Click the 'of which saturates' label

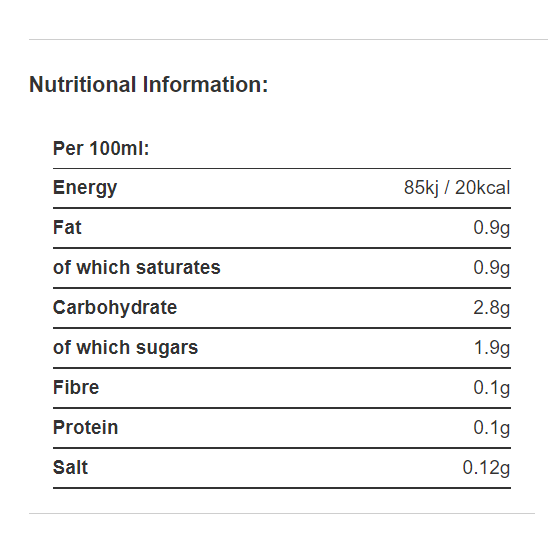[x=137, y=268]
